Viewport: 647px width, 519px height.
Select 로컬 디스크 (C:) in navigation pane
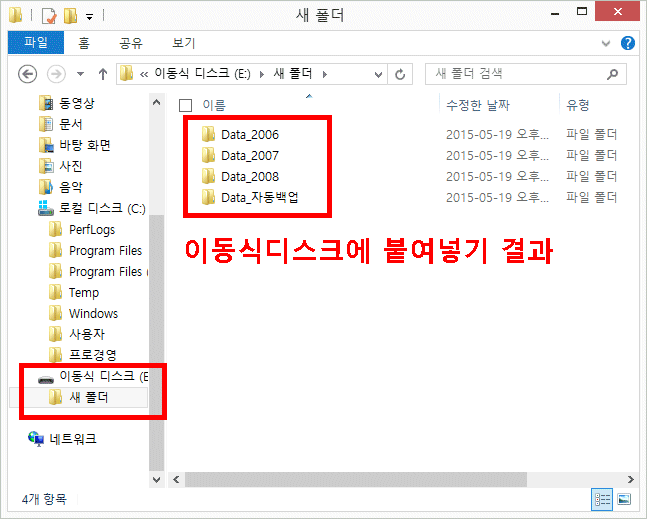click(x=92, y=208)
